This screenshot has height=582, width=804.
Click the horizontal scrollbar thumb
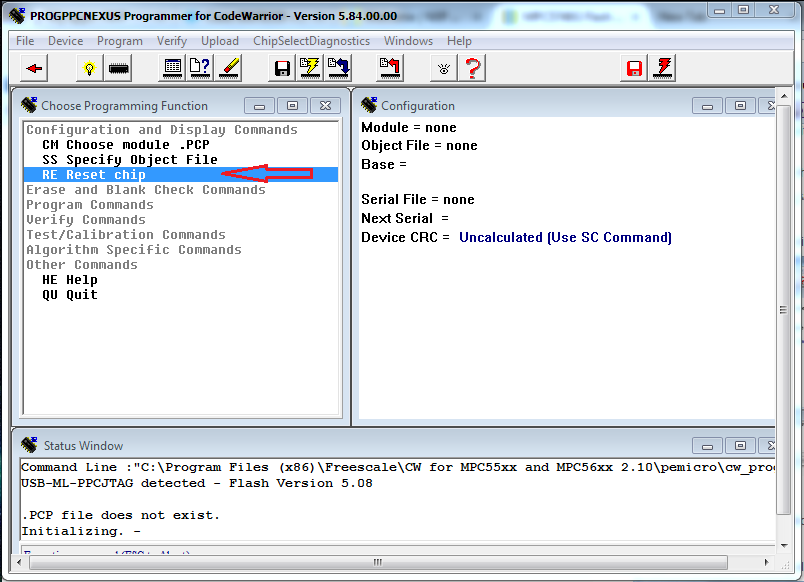tap(378, 563)
